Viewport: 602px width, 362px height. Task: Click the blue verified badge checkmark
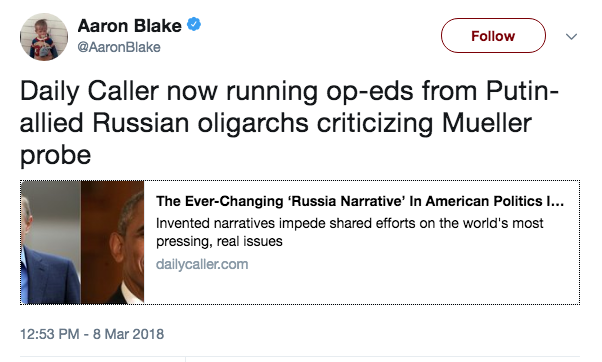click(194, 24)
